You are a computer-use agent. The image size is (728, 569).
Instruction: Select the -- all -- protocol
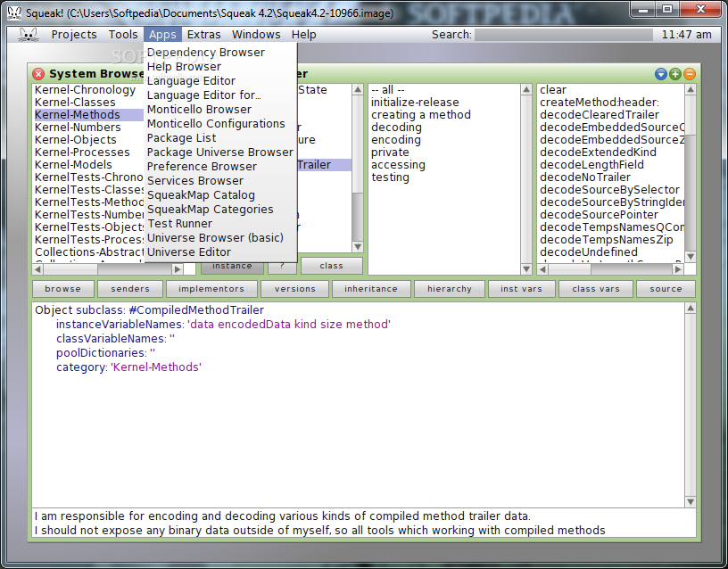[x=388, y=90]
